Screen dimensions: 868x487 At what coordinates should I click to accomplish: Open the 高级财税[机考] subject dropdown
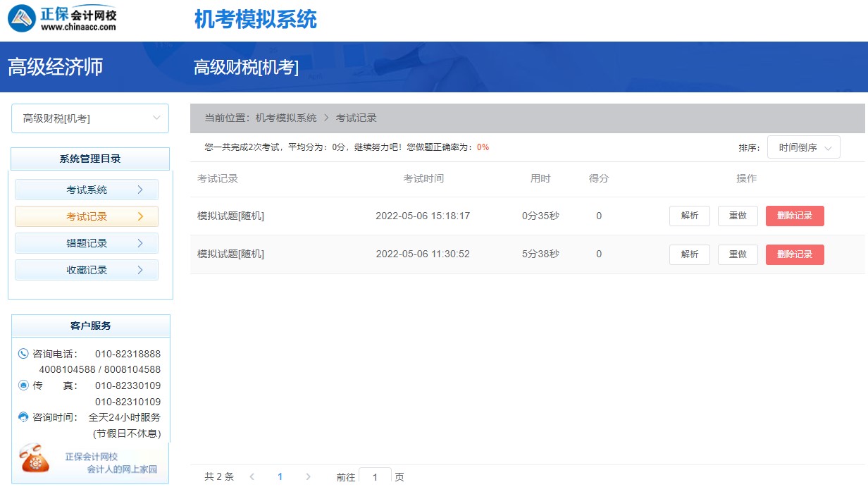pyautogui.click(x=90, y=118)
